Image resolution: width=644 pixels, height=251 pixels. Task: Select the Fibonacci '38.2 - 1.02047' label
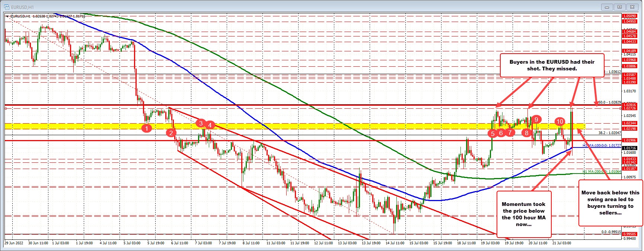click(609, 133)
